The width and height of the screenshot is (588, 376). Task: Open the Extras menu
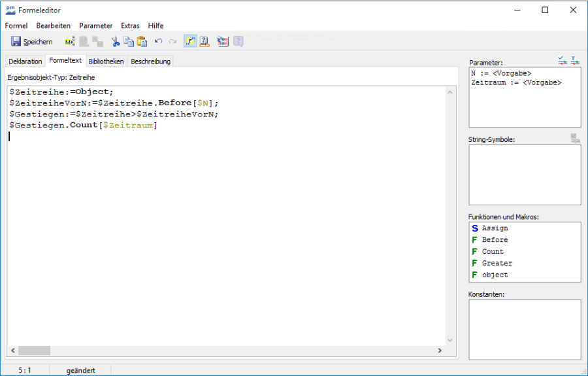click(x=130, y=26)
